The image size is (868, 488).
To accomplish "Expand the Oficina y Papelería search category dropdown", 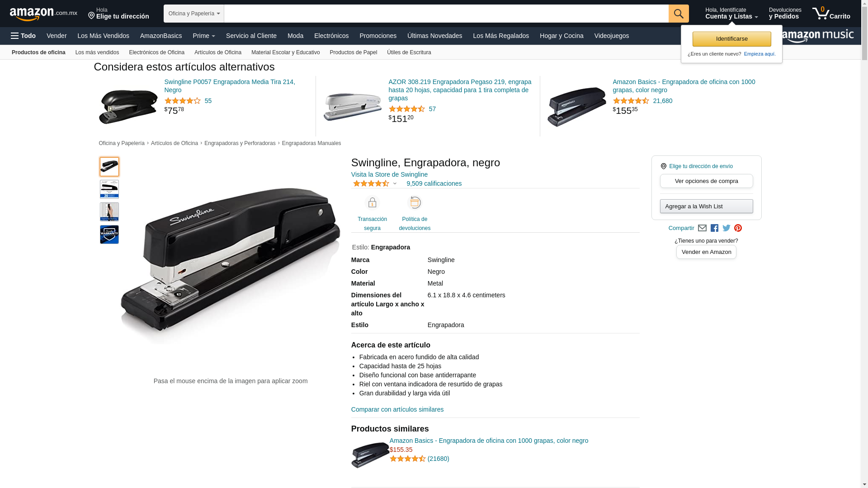I will (194, 14).
